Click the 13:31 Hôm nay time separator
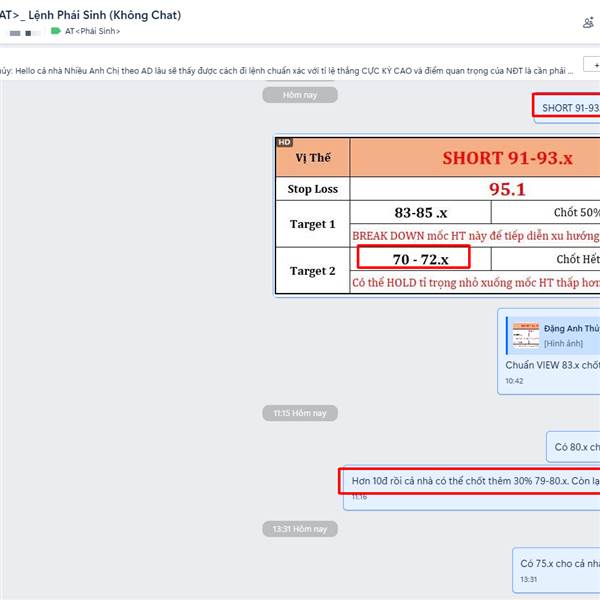 pos(300,529)
